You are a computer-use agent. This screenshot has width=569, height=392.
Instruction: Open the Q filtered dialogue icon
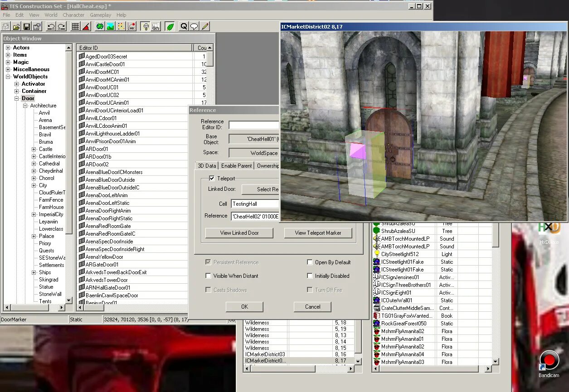[x=184, y=27]
